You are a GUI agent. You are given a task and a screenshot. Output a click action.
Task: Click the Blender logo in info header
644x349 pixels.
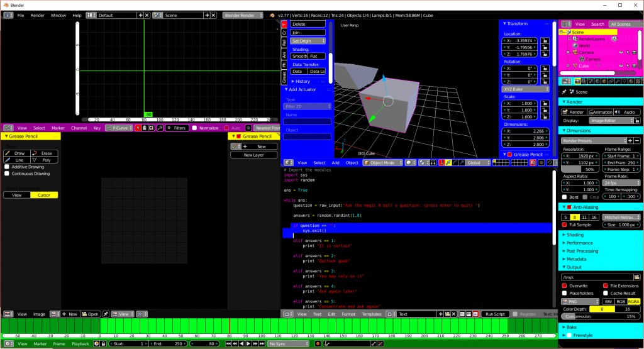pyautogui.click(x=272, y=15)
